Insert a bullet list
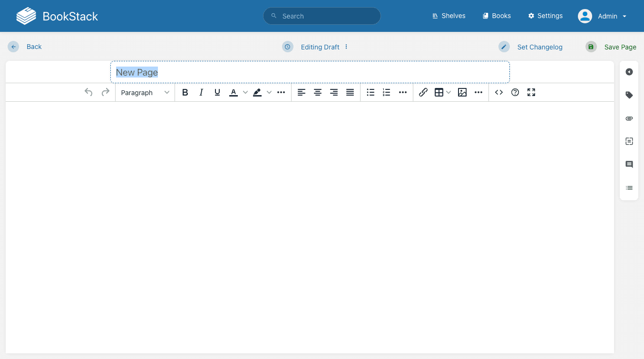The image size is (644, 359). coord(371,92)
